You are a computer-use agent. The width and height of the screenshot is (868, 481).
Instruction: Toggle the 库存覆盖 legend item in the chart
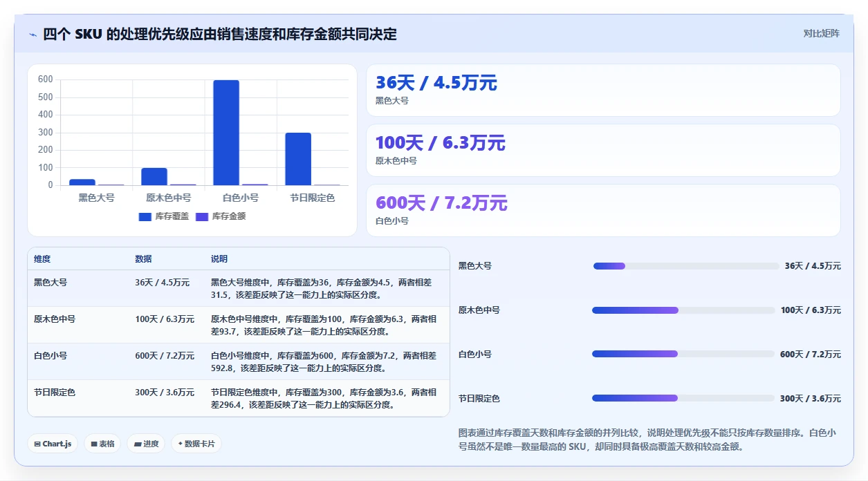point(164,216)
